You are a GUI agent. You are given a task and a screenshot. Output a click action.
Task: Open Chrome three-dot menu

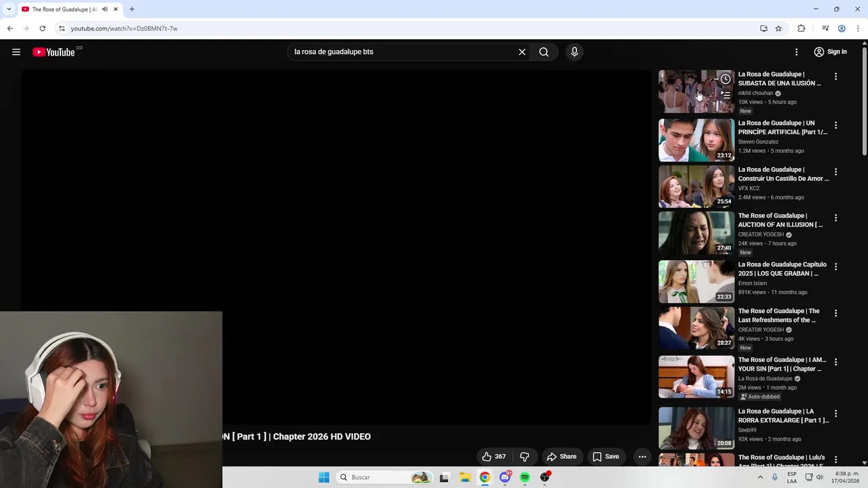pos(858,28)
